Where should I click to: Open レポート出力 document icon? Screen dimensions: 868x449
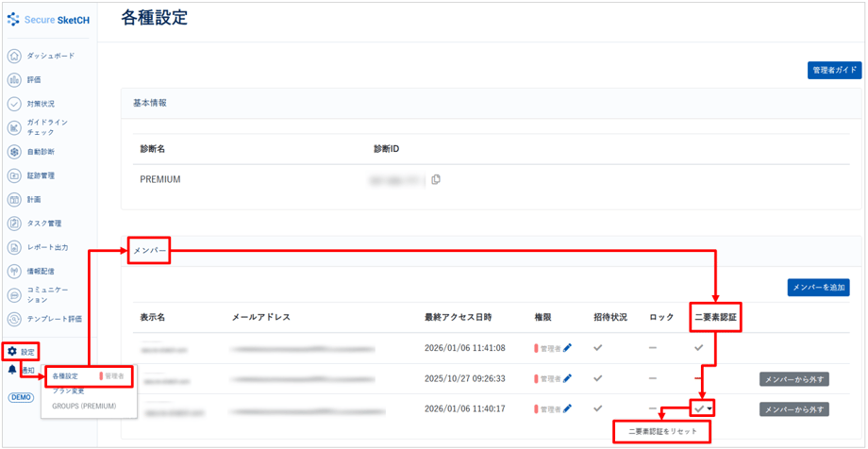(x=14, y=247)
